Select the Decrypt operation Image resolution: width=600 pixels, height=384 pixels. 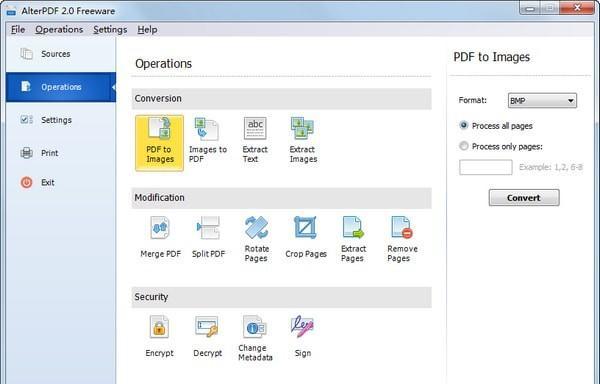pos(207,337)
